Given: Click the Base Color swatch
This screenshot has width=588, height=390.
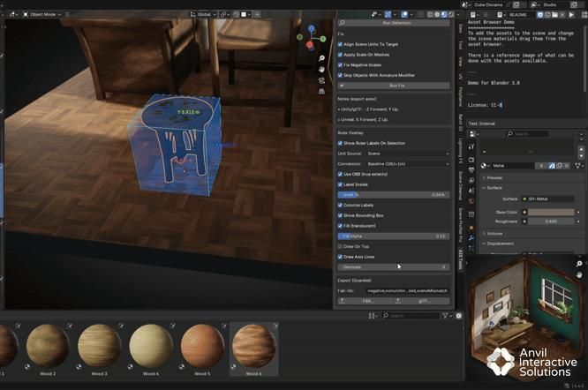Looking at the screenshot, I should point(551,213).
